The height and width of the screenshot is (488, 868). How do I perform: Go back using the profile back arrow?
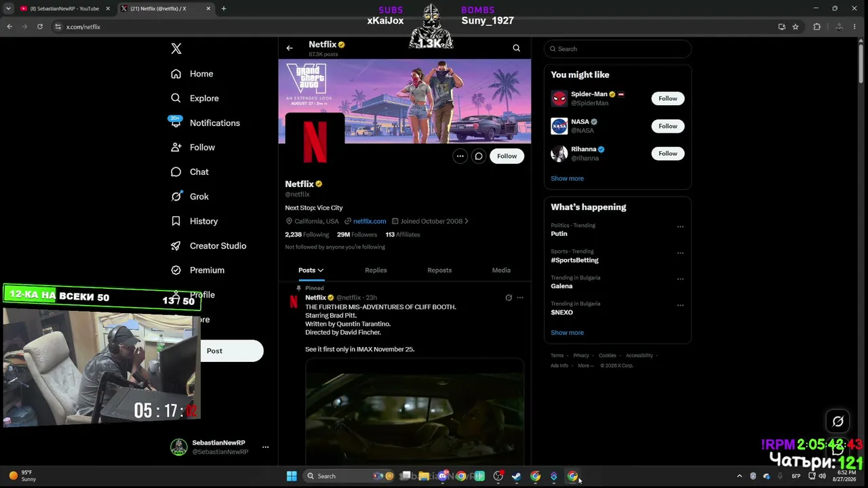pos(290,48)
